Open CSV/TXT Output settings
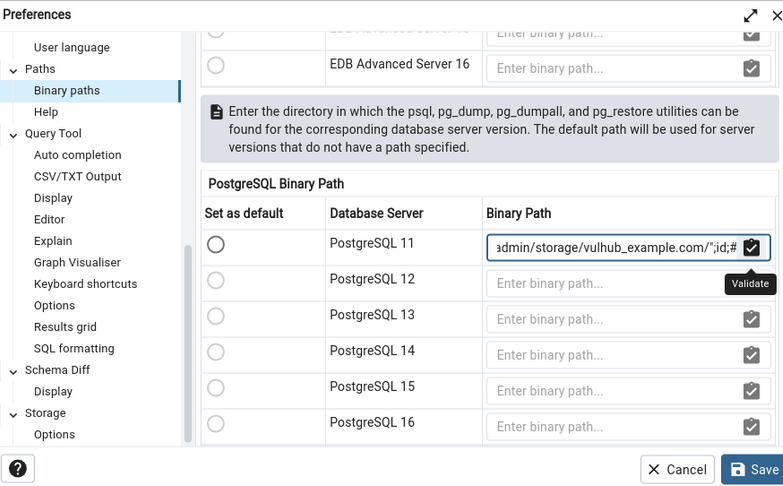This screenshot has width=783, height=486. (x=77, y=176)
